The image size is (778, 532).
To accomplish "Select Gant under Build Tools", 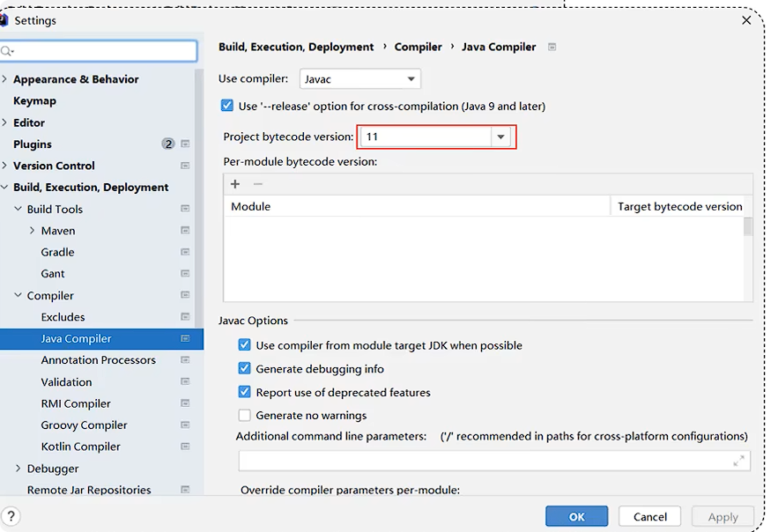I will tap(53, 274).
